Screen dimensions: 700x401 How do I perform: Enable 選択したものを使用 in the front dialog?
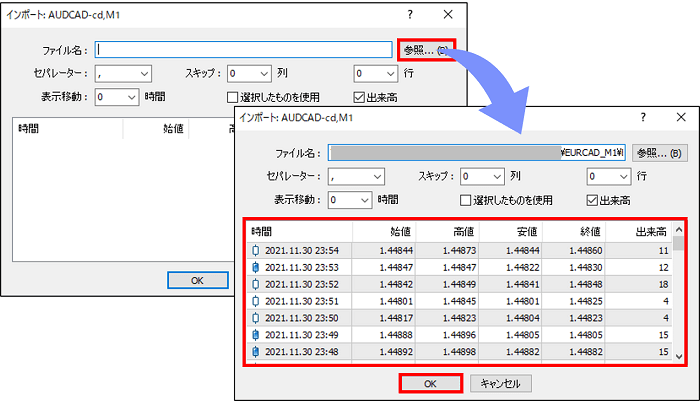point(464,199)
